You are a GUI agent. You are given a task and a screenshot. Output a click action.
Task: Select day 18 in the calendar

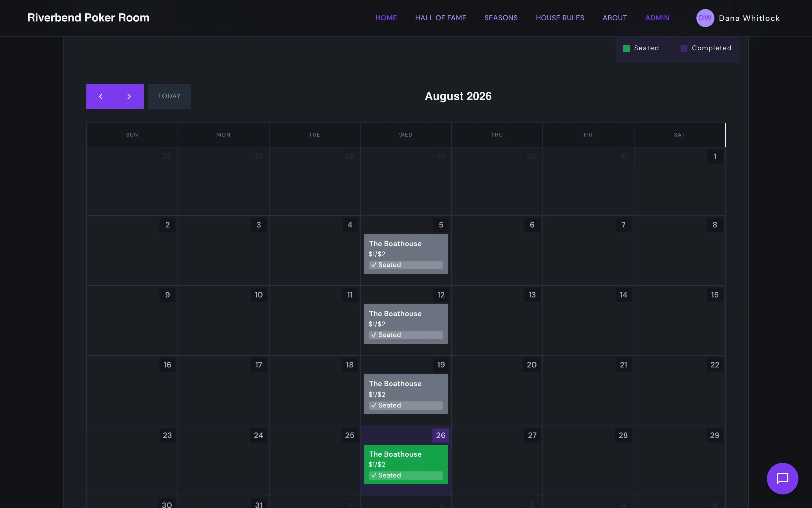(350, 365)
